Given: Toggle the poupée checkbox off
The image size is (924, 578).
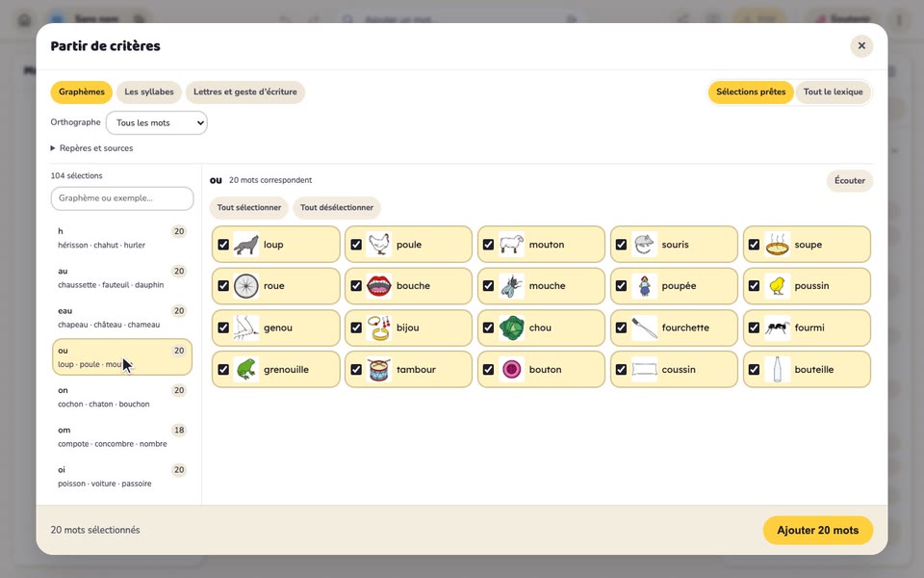Looking at the screenshot, I should tap(621, 286).
